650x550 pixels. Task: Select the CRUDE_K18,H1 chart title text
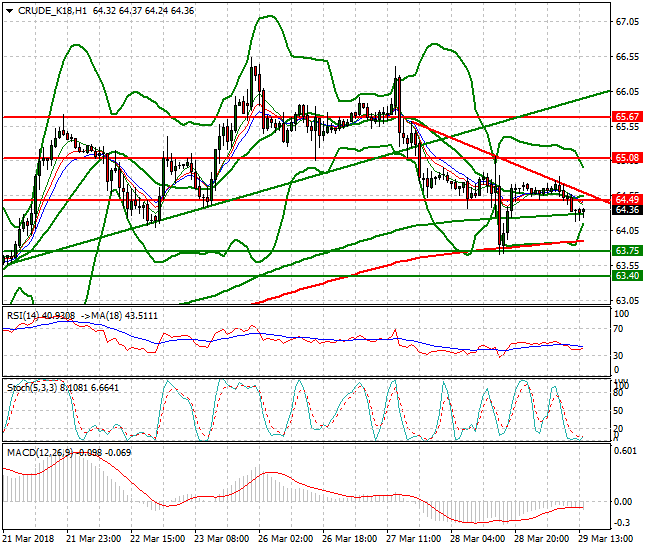click(x=52, y=11)
